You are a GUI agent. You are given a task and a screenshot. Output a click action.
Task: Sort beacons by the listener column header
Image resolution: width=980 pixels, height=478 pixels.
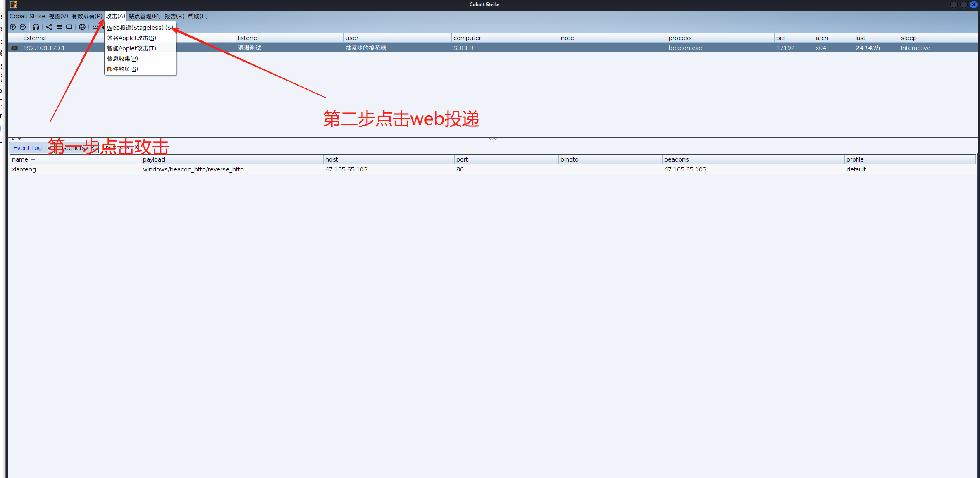pos(289,38)
